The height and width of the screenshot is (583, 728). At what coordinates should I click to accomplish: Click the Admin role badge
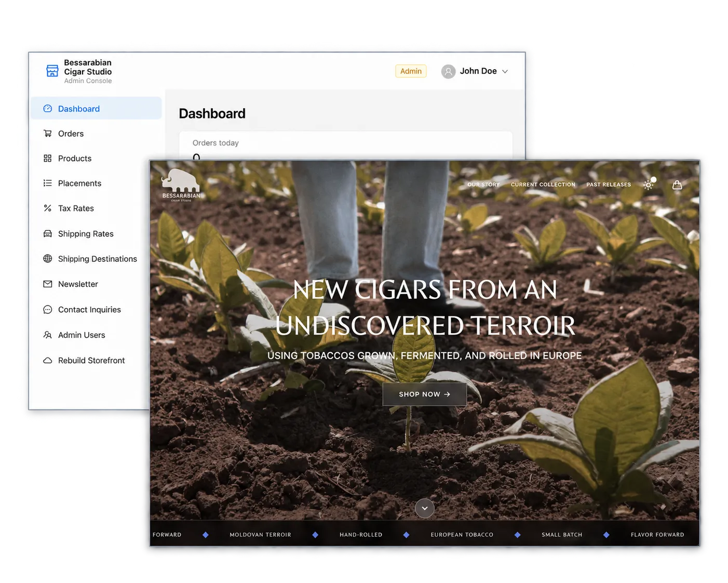[x=411, y=71]
